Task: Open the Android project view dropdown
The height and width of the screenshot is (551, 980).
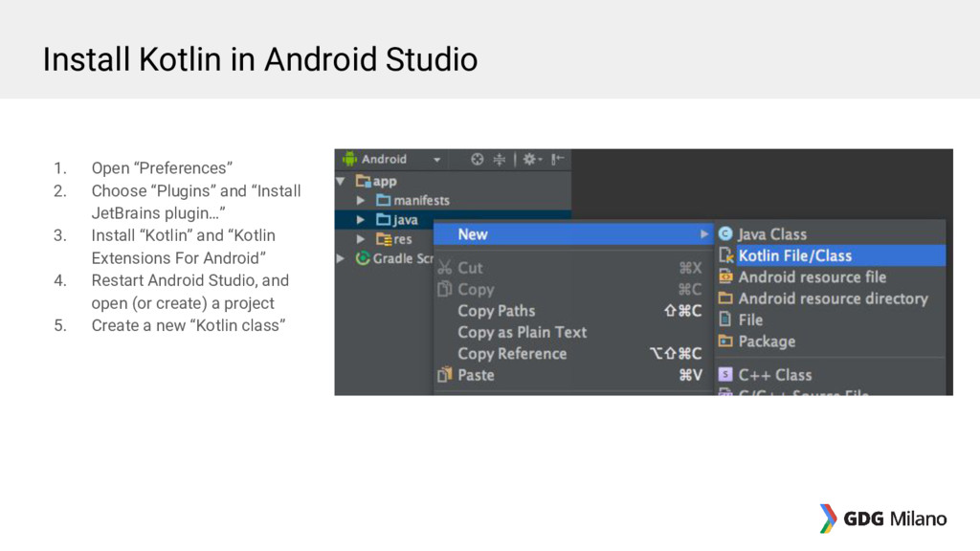Action: click(436, 160)
